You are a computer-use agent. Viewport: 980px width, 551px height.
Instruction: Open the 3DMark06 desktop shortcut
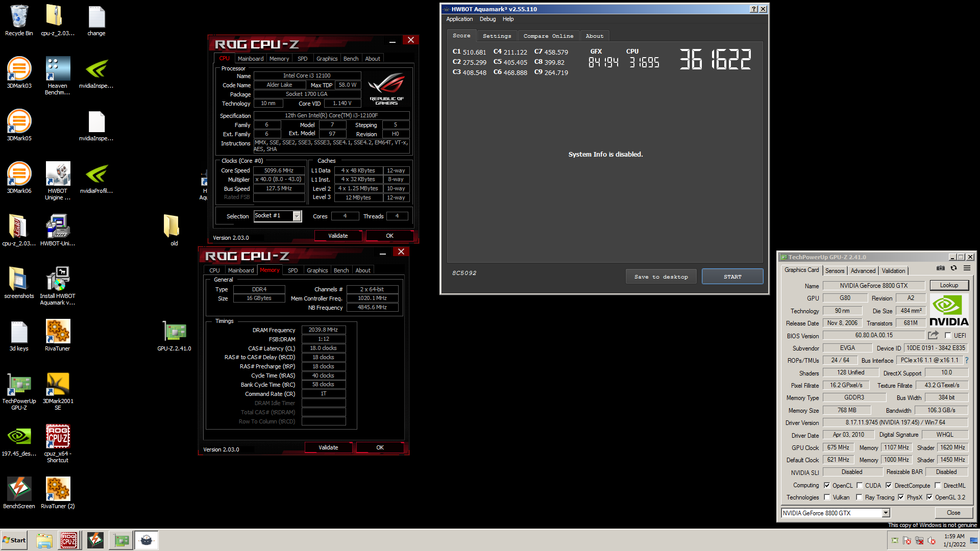19,178
